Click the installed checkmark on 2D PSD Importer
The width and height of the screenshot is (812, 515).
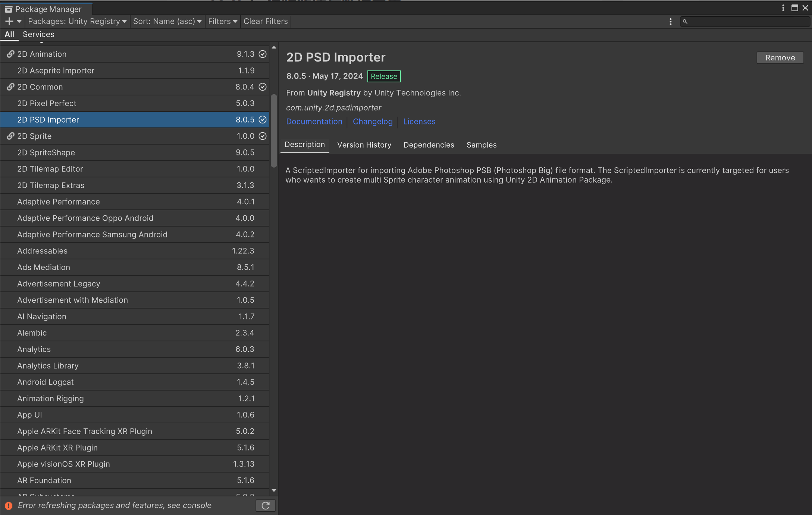point(263,120)
